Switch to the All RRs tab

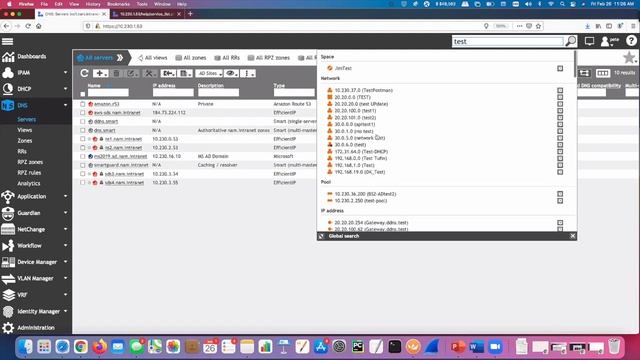[x=227, y=58]
